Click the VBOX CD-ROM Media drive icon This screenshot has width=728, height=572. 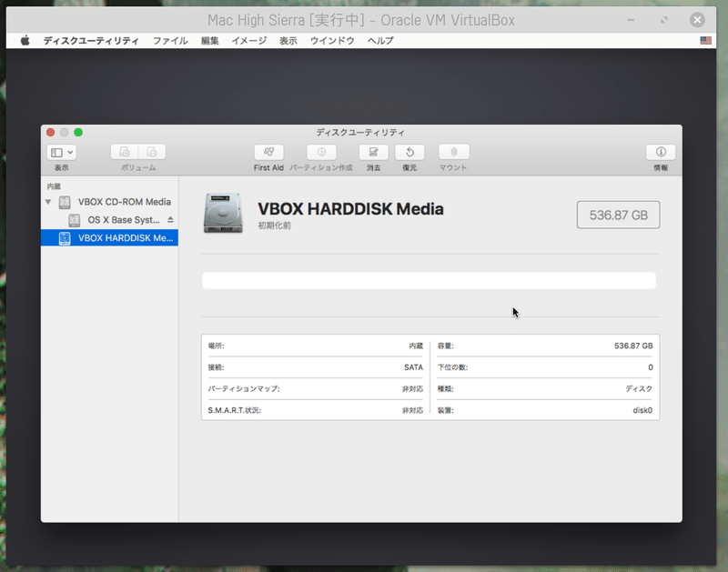point(65,202)
